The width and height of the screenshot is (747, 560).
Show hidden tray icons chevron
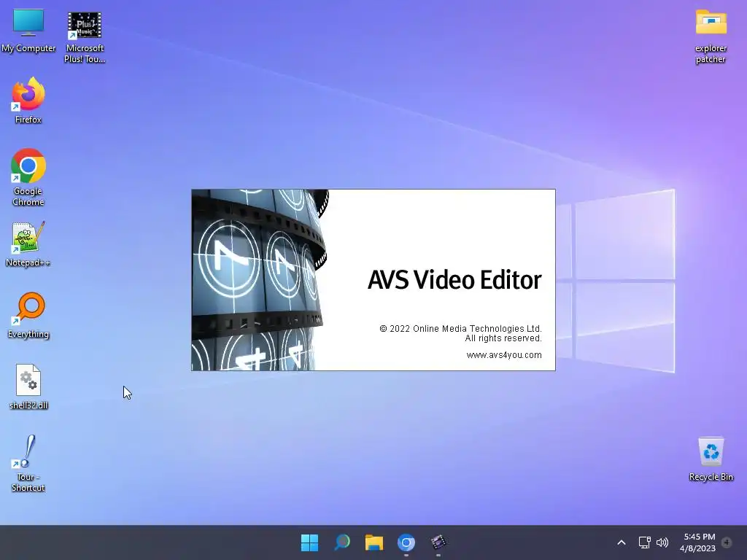tap(622, 542)
